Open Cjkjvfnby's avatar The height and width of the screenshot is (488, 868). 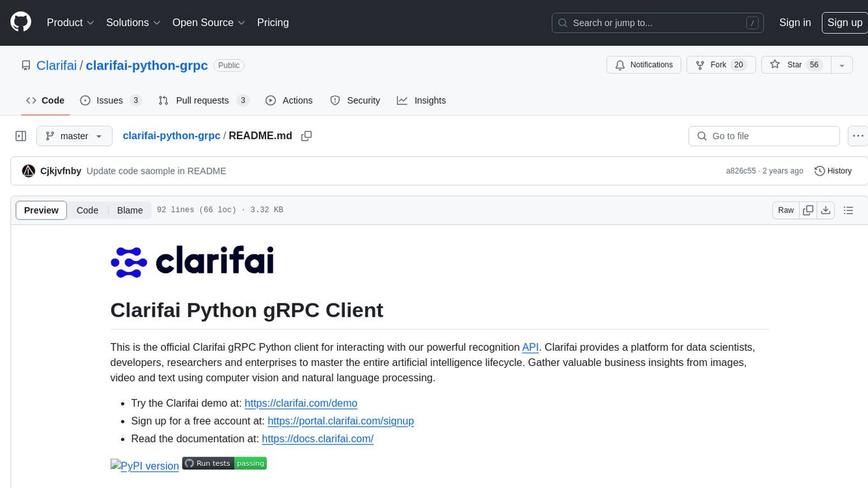click(28, 171)
